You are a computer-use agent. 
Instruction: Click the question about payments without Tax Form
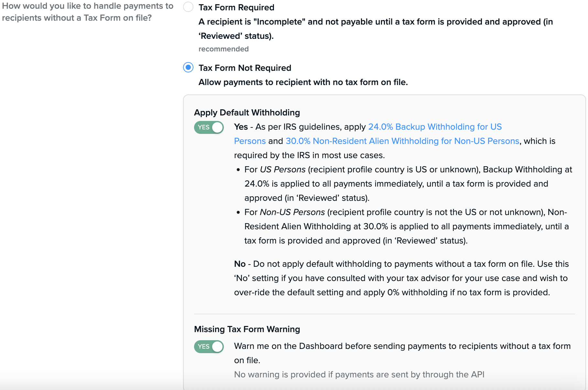[x=87, y=12]
